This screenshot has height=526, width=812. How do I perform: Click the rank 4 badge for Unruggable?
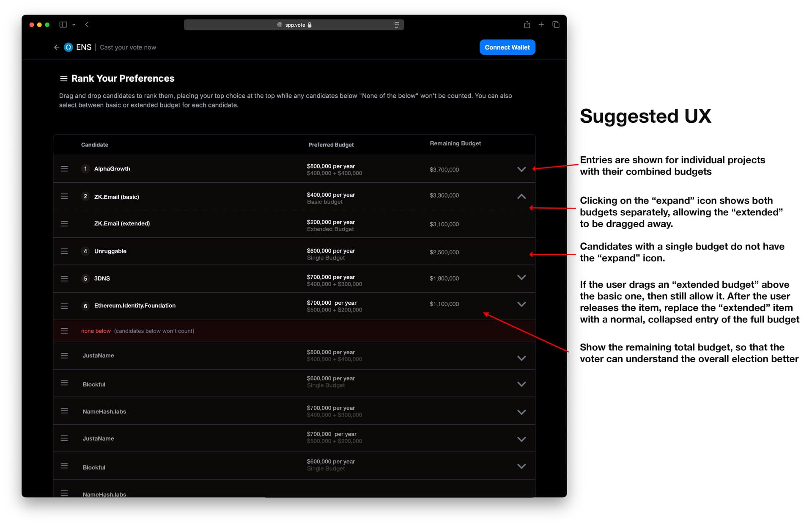pos(85,251)
